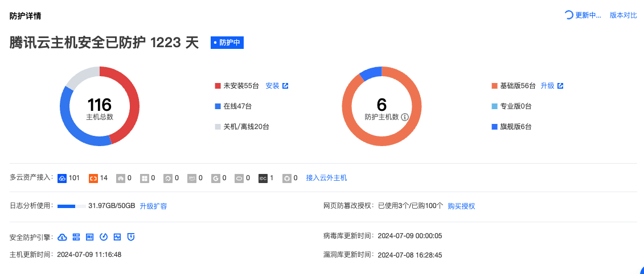Click the 31.97GB/50GB usage value
Screen dimensions: 644x274
pyautogui.click(x=112, y=206)
